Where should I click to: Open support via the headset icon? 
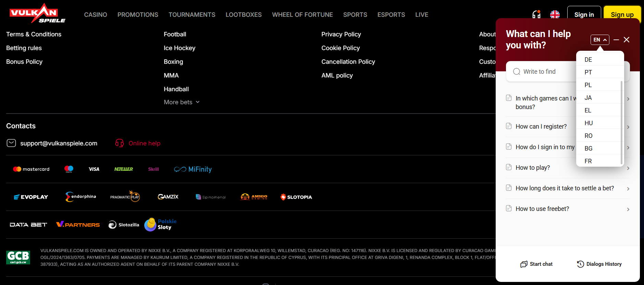click(x=536, y=14)
